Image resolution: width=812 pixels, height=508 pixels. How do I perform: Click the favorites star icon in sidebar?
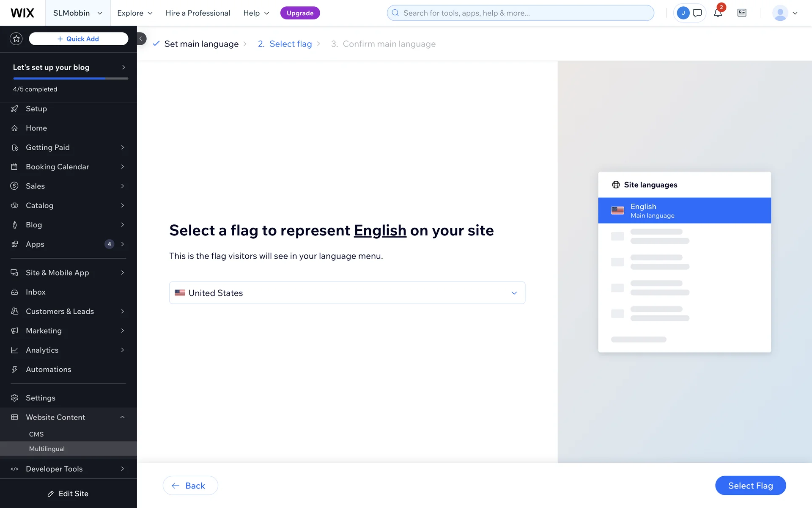(x=16, y=39)
